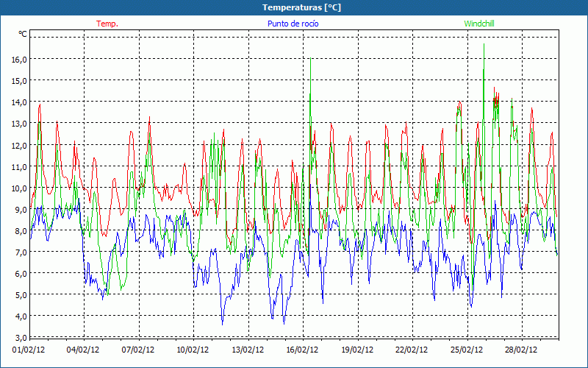Viewport: 588px width, 368px height.
Task: Select the blue 'Punto de rocío' legend label
Action: (x=293, y=24)
